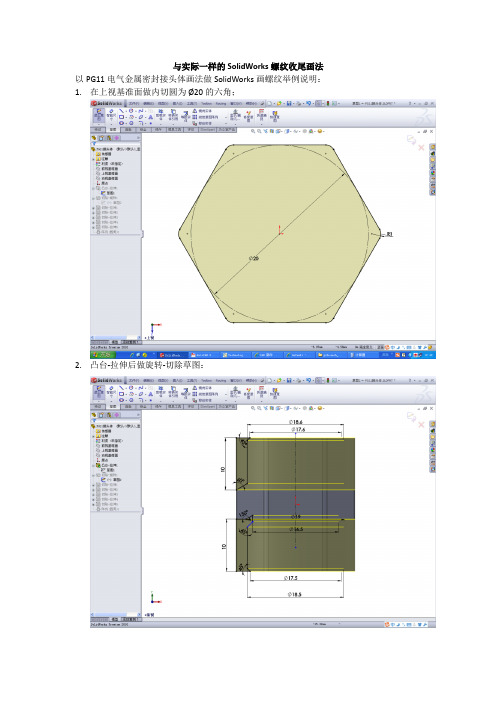Click the appearances color ball in upper right task pane

click(x=433, y=173)
